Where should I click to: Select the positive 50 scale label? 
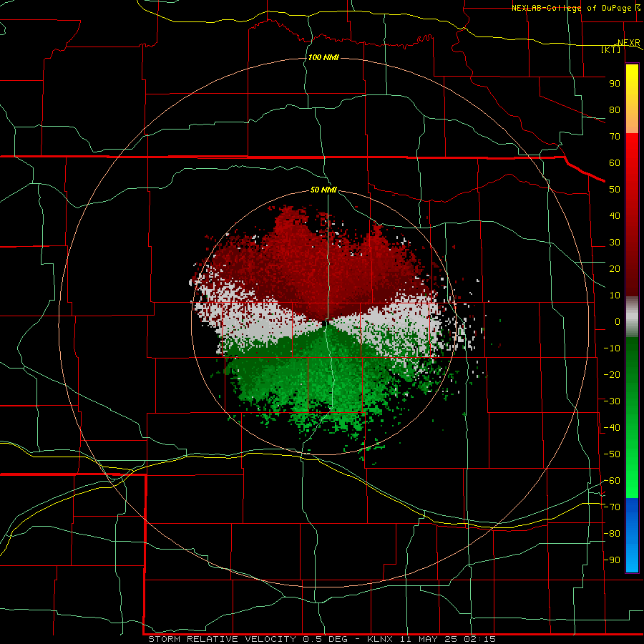pyautogui.click(x=615, y=190)
